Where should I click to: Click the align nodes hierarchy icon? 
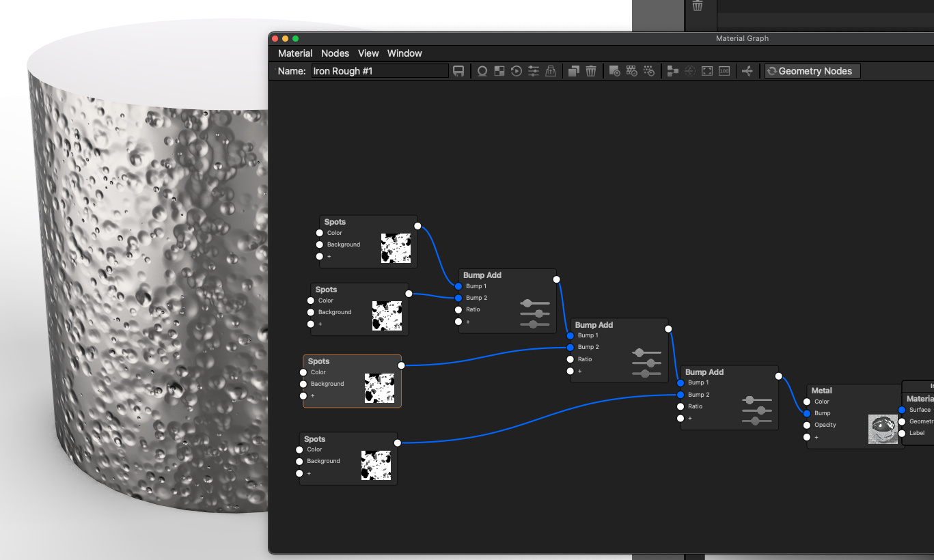(x=673, y=71)
